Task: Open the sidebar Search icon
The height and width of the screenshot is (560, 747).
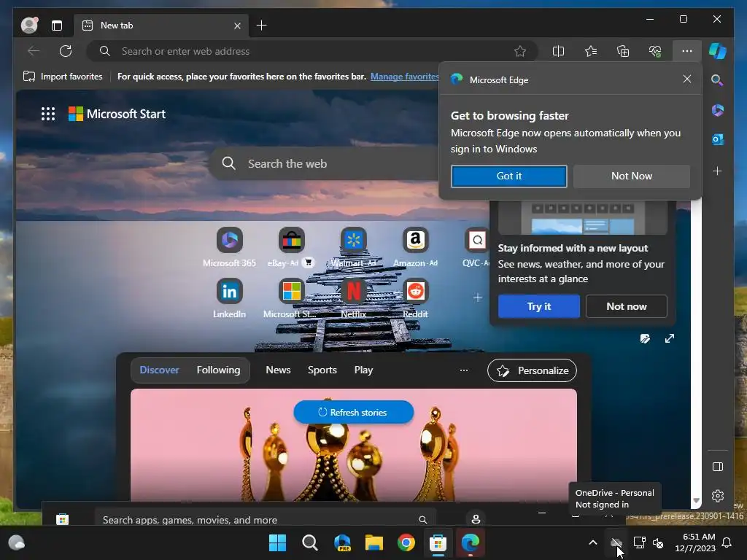Action: pyautogui.click(x=718, y=80)
